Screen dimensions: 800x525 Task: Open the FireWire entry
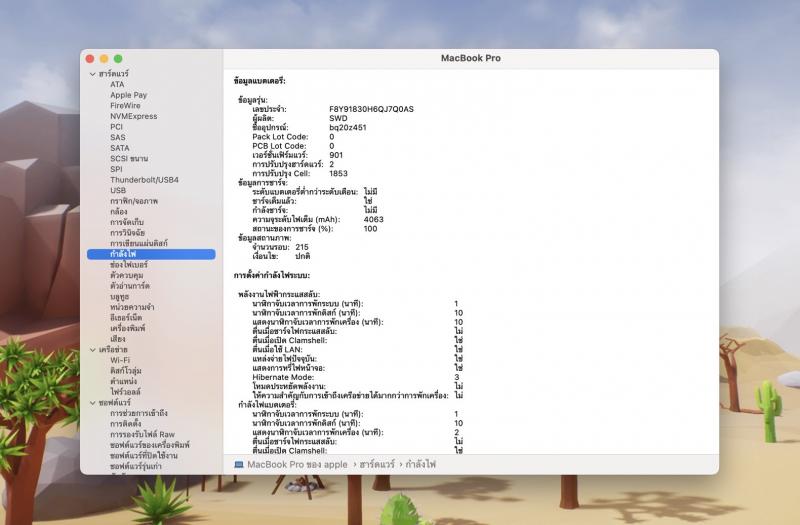[x=125, y=106]
